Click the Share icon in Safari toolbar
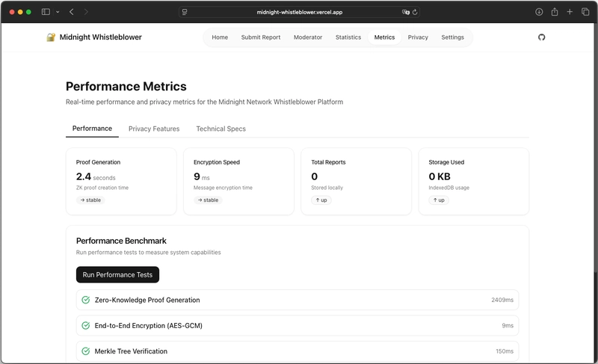The image size is (598, 364). 555,12
